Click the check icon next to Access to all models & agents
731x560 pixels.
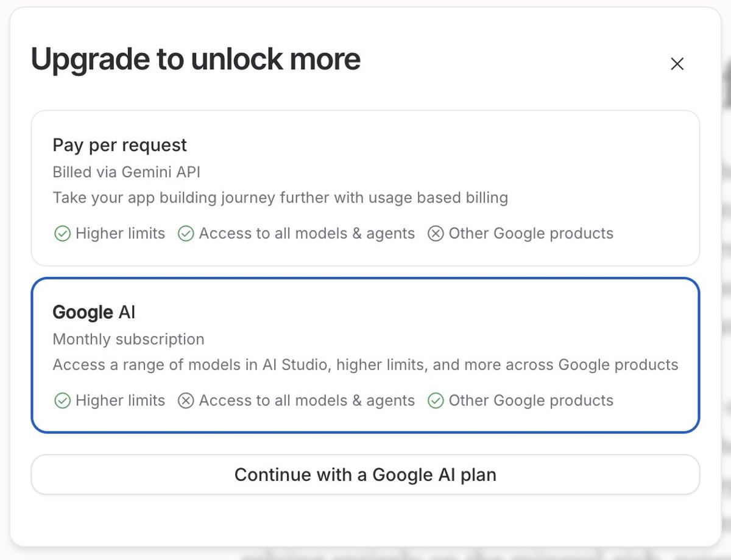pyautogui.click(x=185, y=233)
